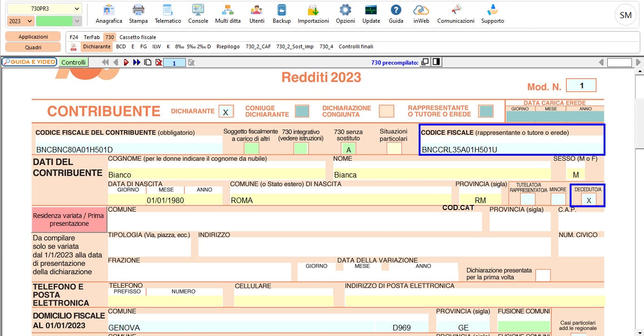Toggle the Tutelato/a rappresentato/a checkbox

click(x=527, y=199)
